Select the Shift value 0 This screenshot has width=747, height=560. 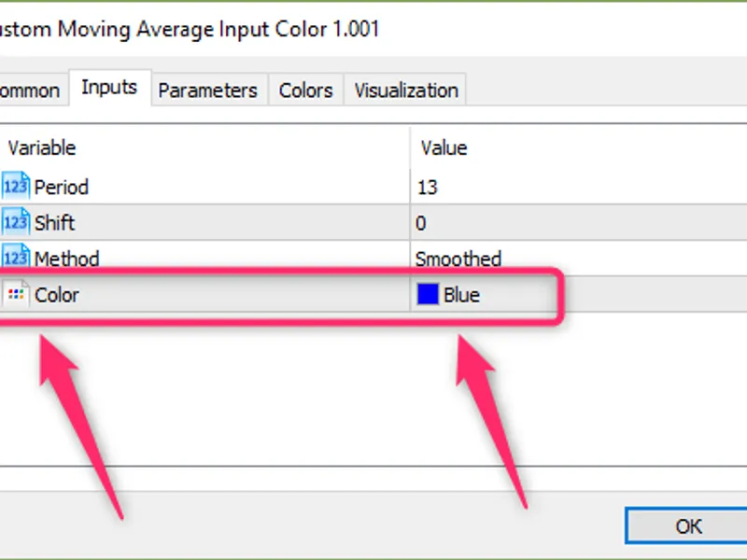click(x=421, y=223)
